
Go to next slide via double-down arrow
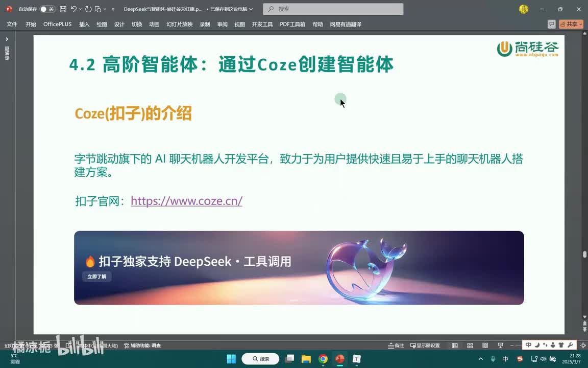point(584,330)
